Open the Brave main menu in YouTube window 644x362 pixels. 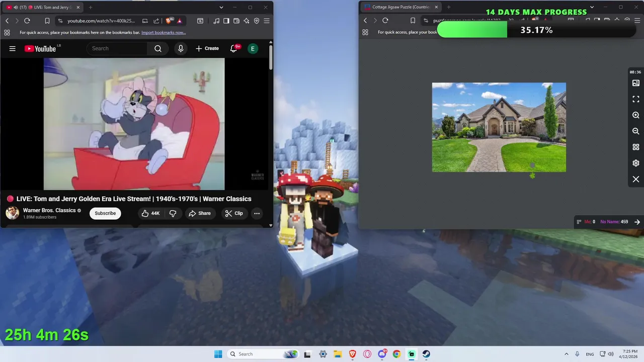click(x=267, y=21)
